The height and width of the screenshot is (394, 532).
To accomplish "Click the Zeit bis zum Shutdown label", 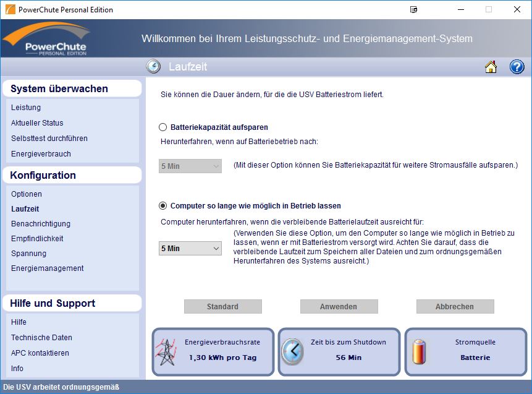I will (x=348, y=342).
